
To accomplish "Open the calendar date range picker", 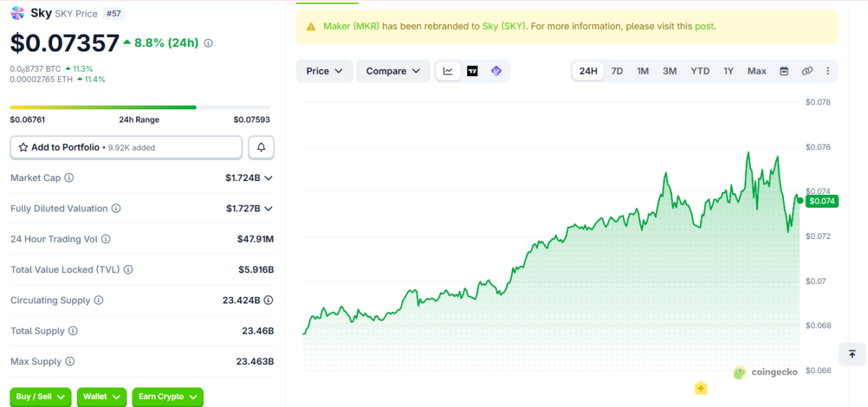I will coord(784,71).
